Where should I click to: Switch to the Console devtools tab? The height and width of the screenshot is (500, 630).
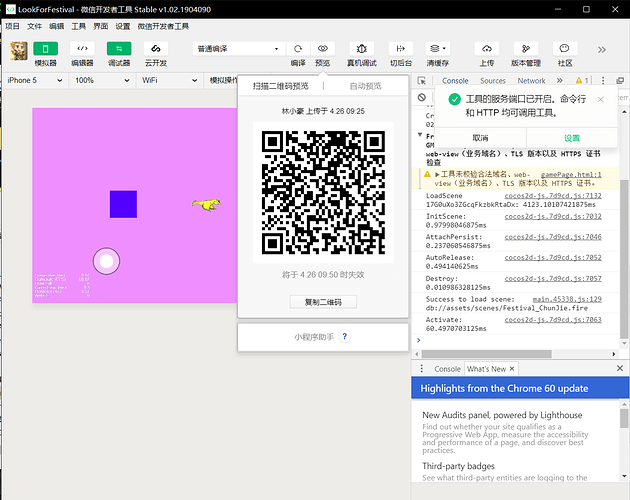click(x=455, y=81)
